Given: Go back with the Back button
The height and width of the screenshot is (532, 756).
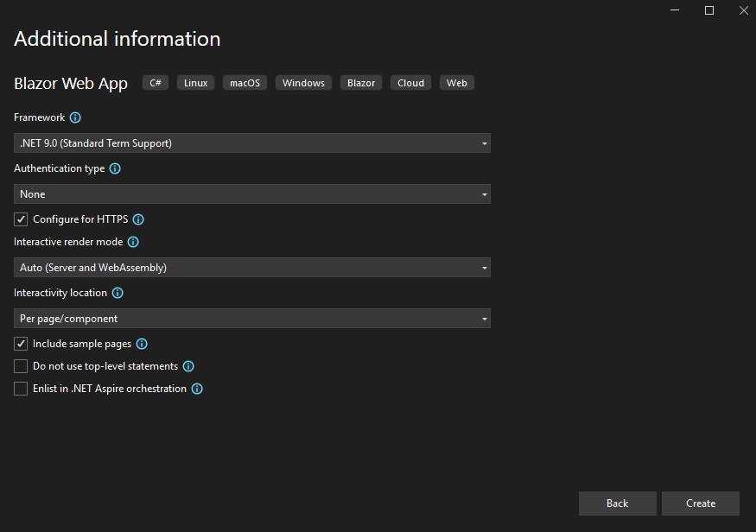Looking at the screenshot, I should click(617, 503).
